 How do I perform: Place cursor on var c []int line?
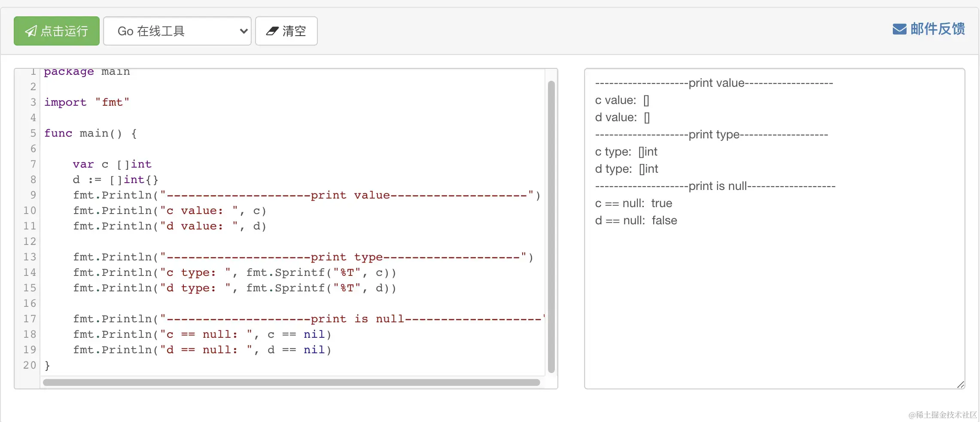[x=112, y=164]
